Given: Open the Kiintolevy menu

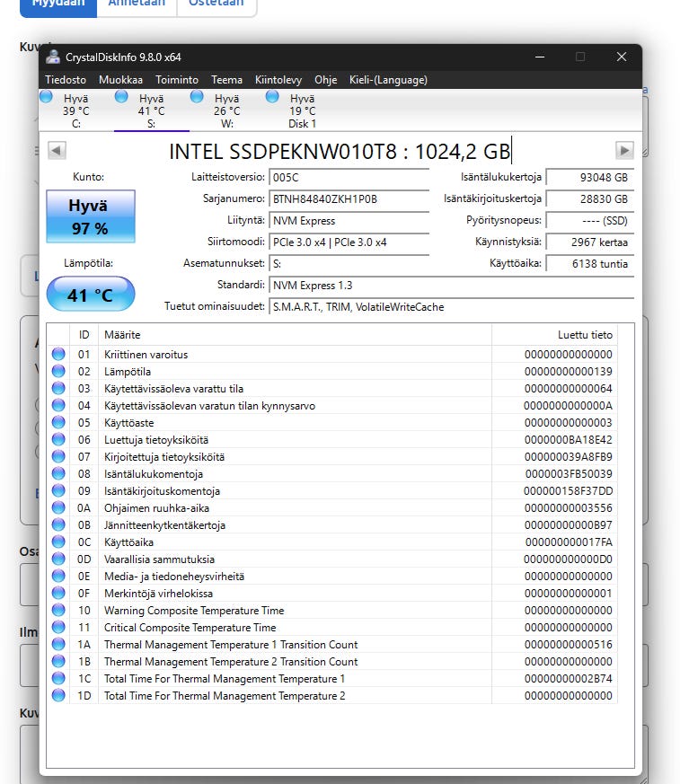Looking at the screenshot, I should (278, 80).
